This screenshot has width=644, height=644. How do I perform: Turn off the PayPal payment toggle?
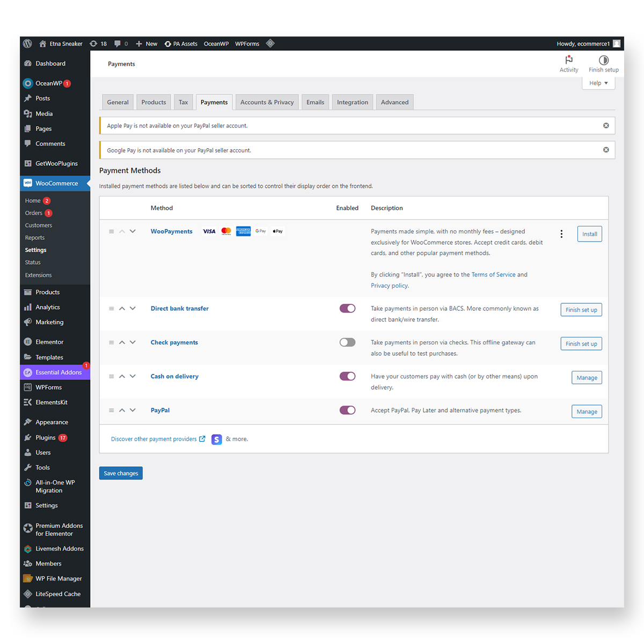click(347, 410)
